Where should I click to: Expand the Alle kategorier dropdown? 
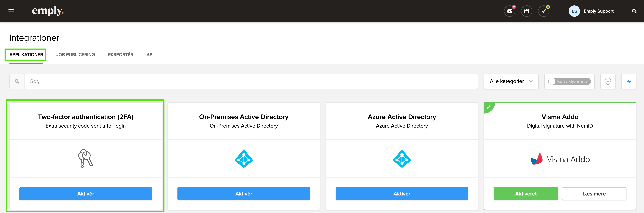pos(511,81)
